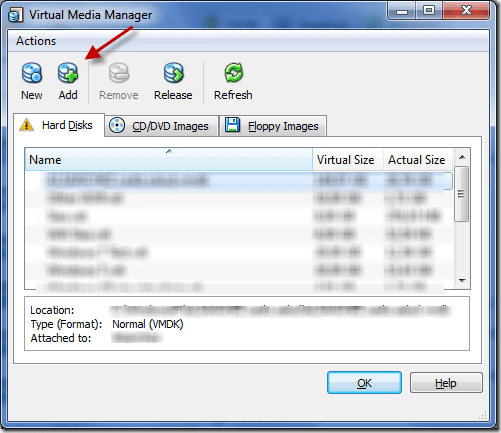Open the Actions menu
Viewport: 501px width, 433px height.
tap(36, 41)
